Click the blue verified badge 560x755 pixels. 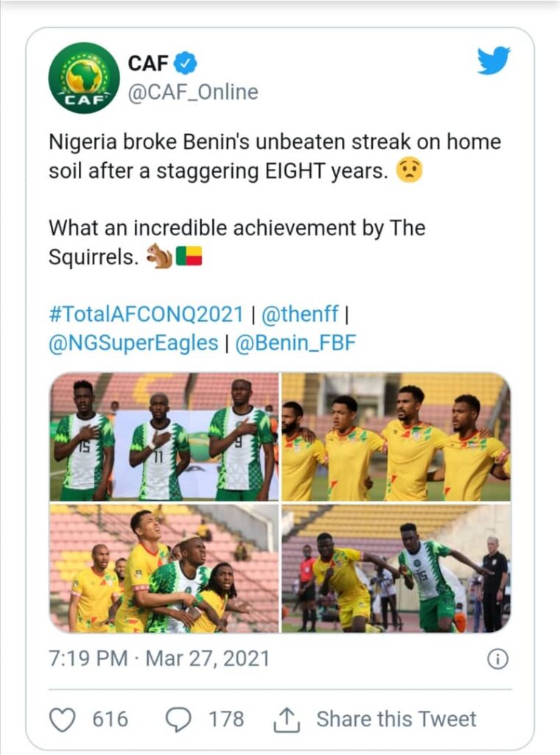tap(186, 64)
